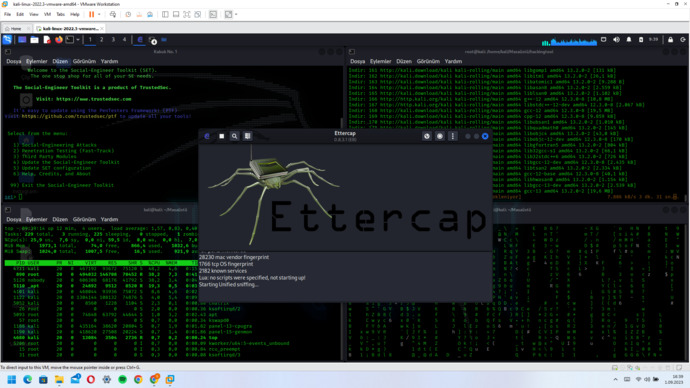Open the Kali applications menu icon
Viewport: 690px width, 388px height.
[x=7, y=40]
